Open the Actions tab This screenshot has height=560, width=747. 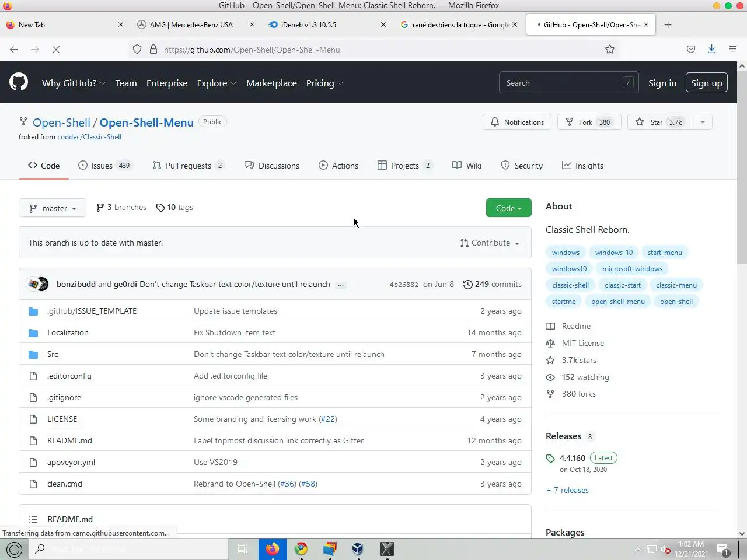click(338, 166)
